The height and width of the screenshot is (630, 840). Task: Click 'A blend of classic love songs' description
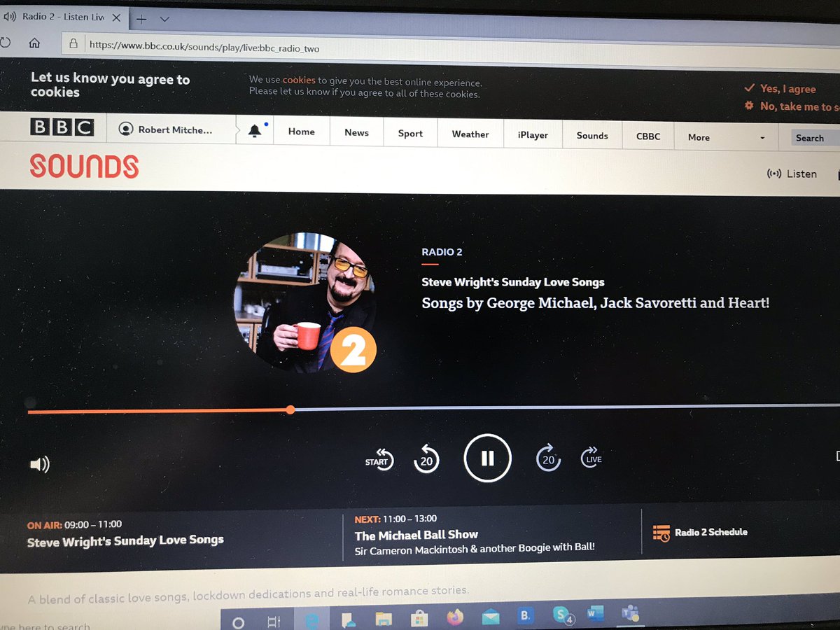[248, 595]
